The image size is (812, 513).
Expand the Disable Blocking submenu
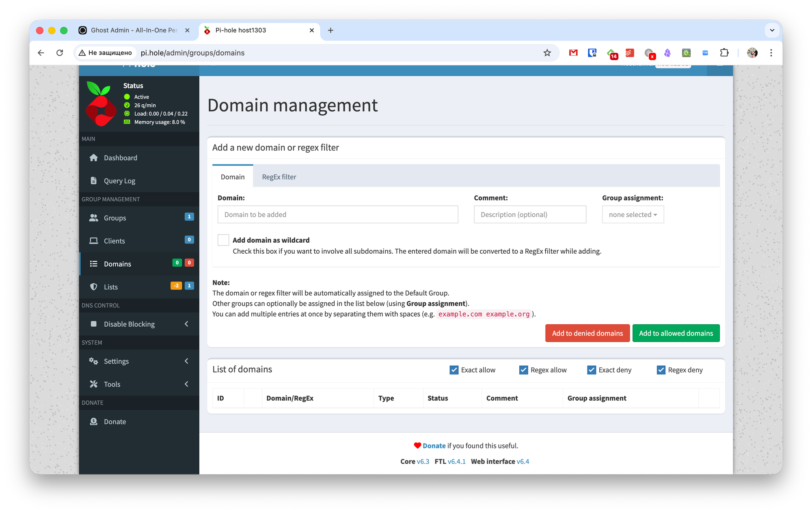coord(186,324)
